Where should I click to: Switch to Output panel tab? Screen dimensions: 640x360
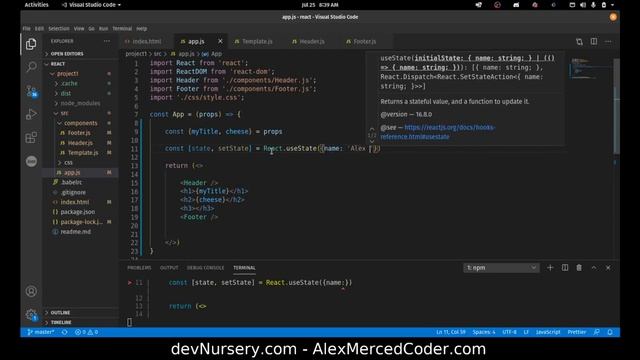point(169,268)
